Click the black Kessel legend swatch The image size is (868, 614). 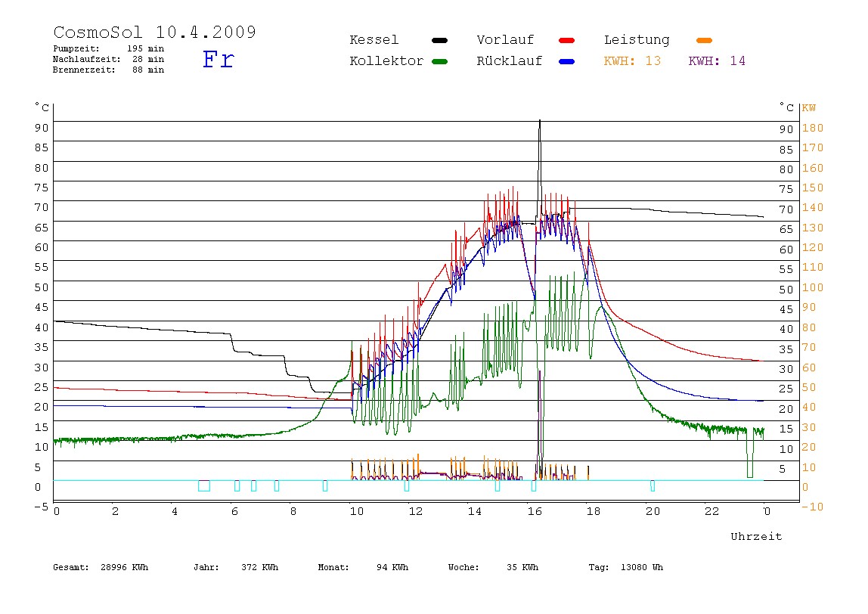point(439,40)
